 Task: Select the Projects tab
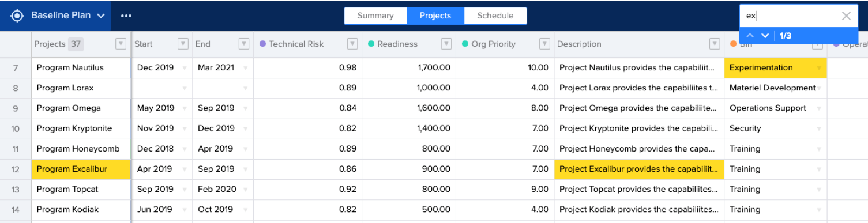point(435,16)
